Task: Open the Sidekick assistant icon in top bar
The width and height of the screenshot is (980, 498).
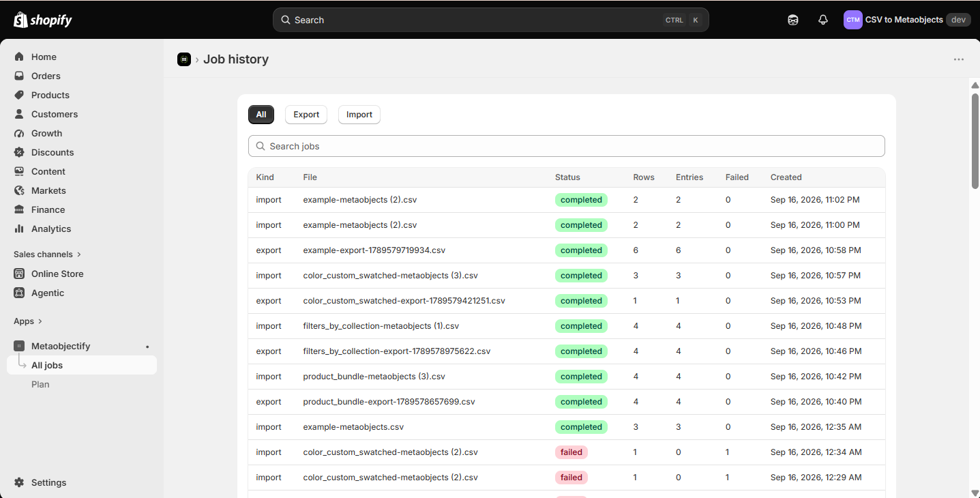Action: [x=793, y=20]
